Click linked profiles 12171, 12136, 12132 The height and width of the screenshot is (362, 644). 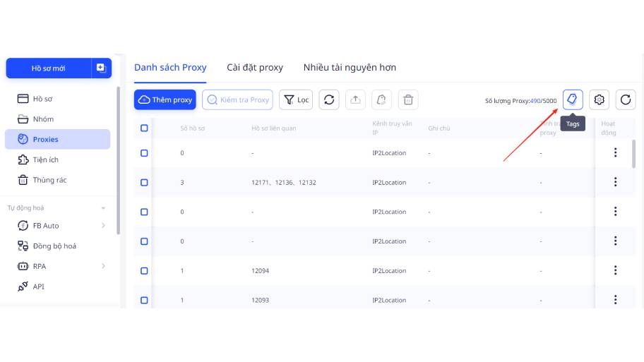click(284, 183)
